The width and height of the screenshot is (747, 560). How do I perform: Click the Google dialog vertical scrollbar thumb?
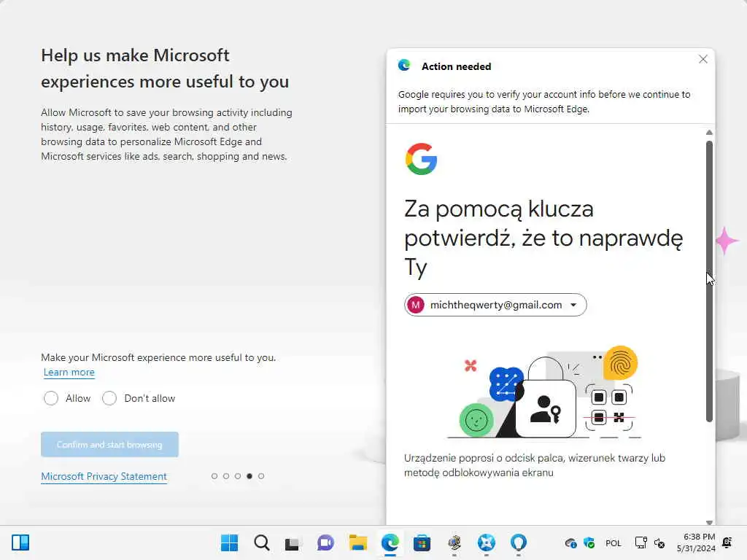[709, 281]
